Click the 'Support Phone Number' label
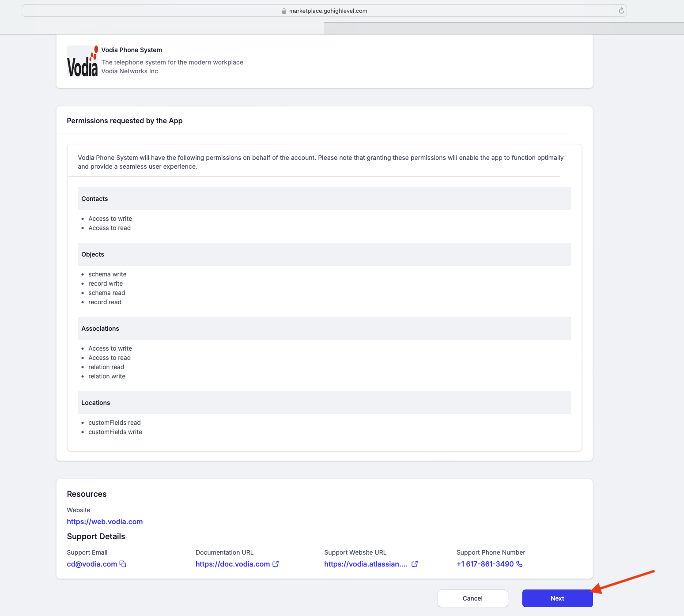The height and width of the screenshot is (616, 684). click(x=491, y=552)
